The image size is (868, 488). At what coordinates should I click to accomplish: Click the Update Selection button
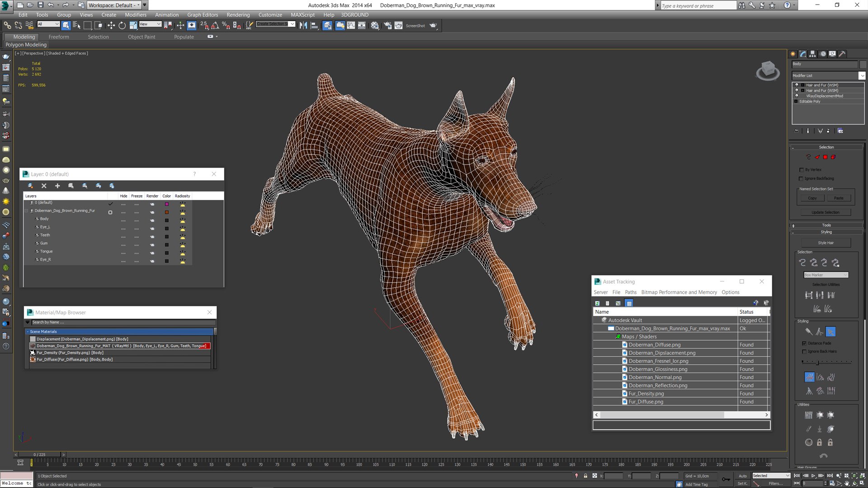click(825, 212)
